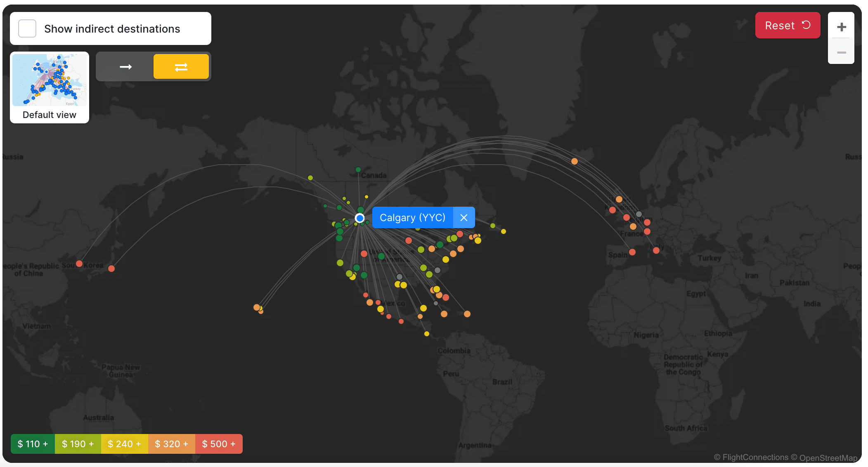This screenshot has height=467, width=868.
Task: Filter by $ 500 + price
Action: [219, 444]
